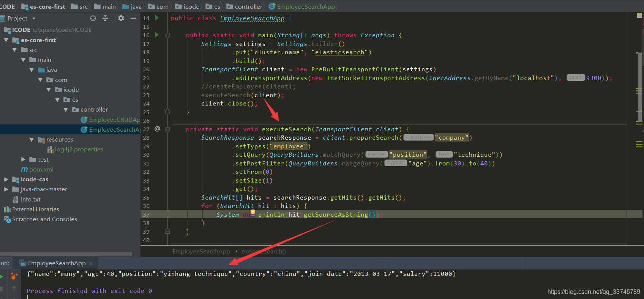This screenshot has height=299, width=644.
Task: Open the Project view dropdown
Action: 34,18
